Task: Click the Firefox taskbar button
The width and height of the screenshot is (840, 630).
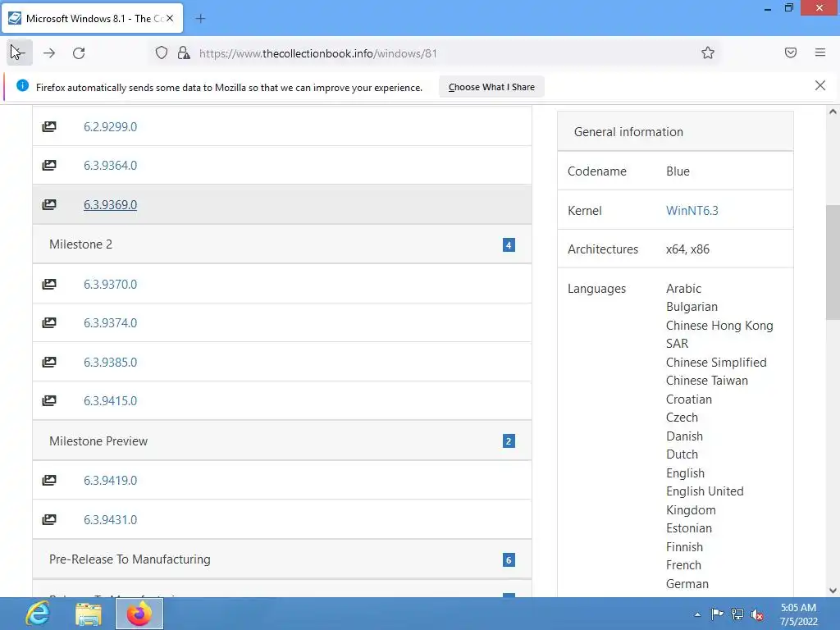Action: [139, 614]
